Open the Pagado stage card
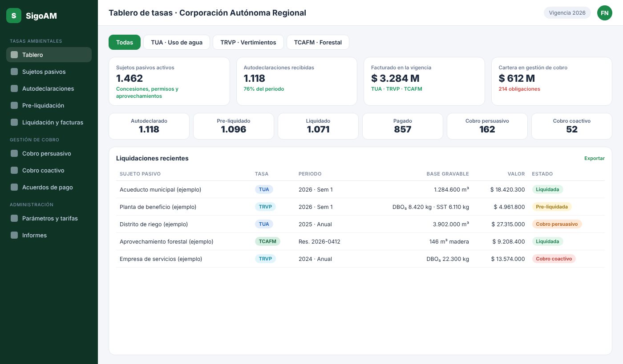Screen dimensions: 623x364 point(403,126)
